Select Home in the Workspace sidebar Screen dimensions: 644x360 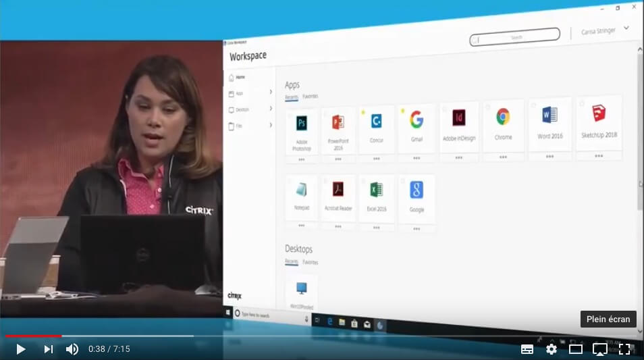[x=240, y=77]
